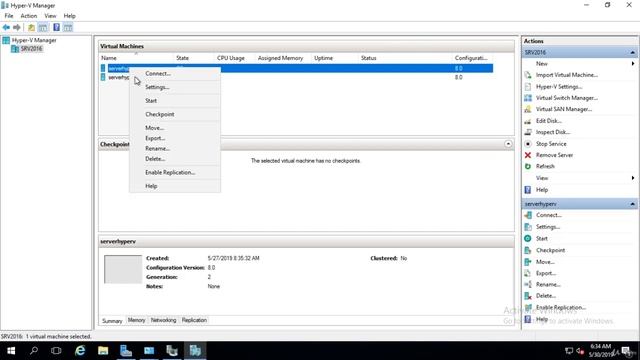Click the Inspect Disk icon
The width and height of the screenshot is (640, 360).
[x=528, y=132]
